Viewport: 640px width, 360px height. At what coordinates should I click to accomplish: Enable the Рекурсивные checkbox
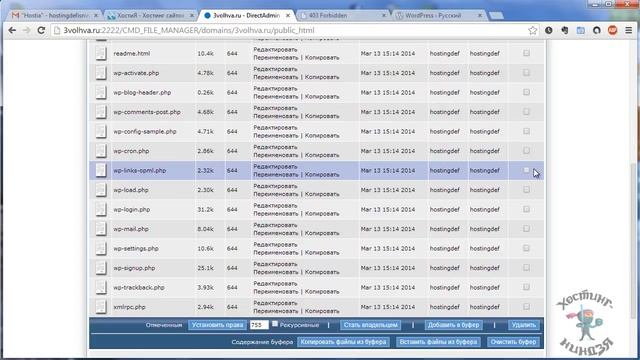pyautogui.click(x=275, y=324)
